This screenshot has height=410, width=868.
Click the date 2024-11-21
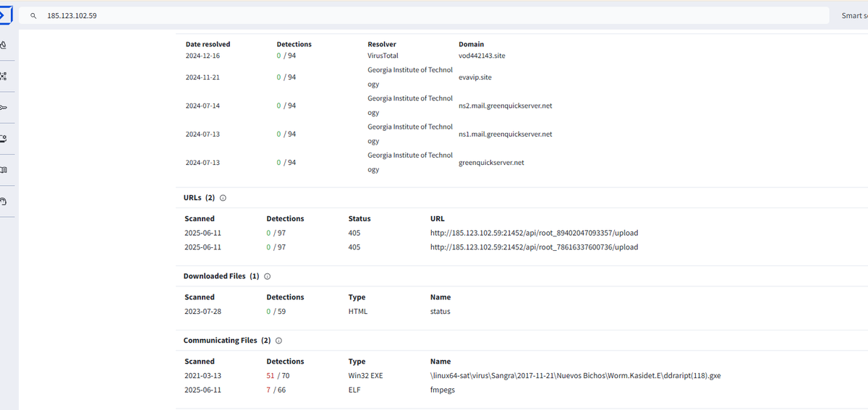point(203,77)
